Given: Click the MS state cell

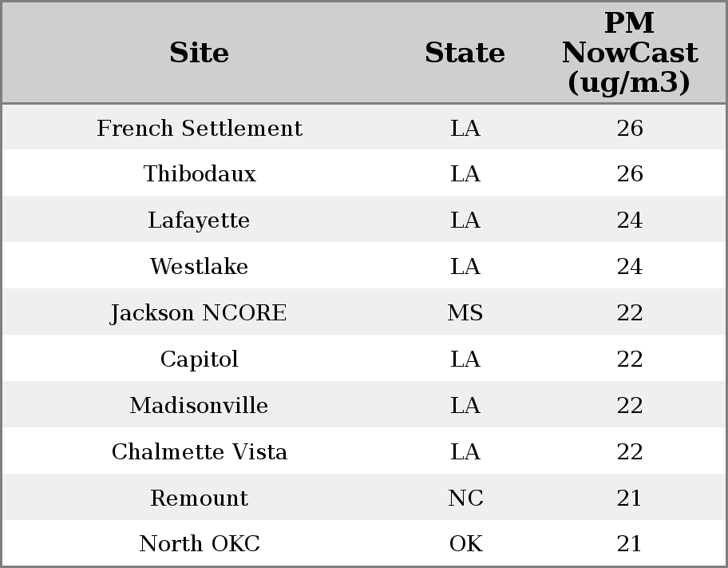Looking at the screenshot, I should [x=465, y=313].
